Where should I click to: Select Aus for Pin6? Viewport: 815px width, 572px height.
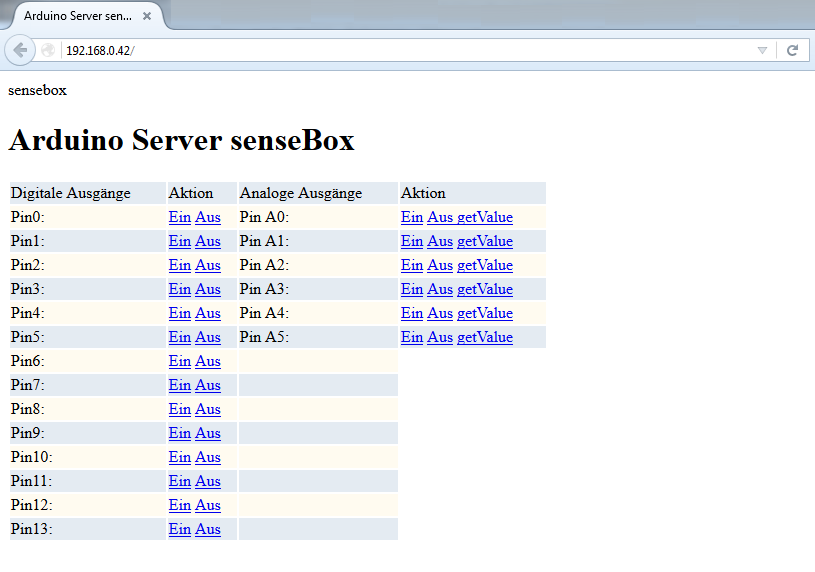tap(208, 361)
